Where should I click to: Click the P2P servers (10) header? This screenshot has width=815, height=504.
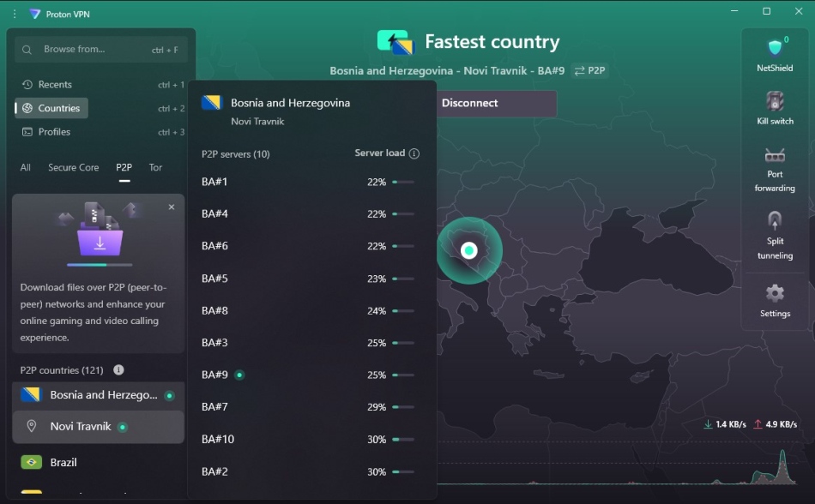click(x=235, y=153)
